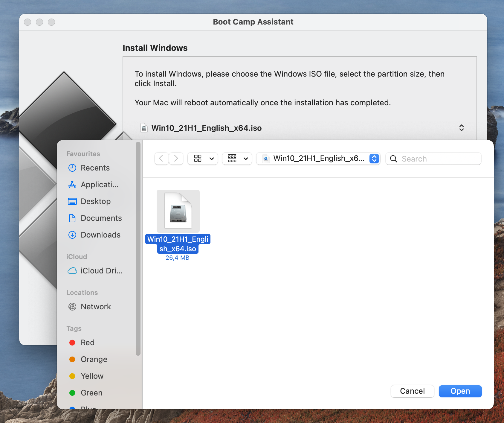
Task: Click the Applications sidebar icon
Action: pyautogui.click(x=72, y=185)
